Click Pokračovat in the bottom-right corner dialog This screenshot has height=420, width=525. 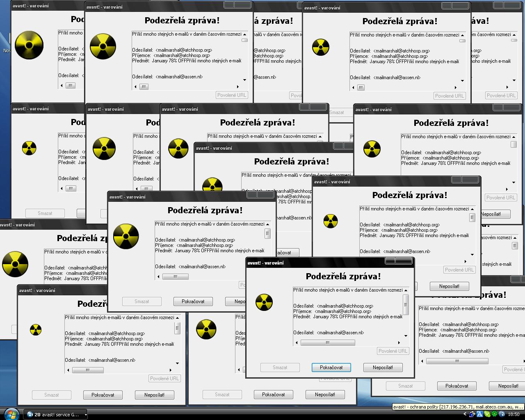457,386
